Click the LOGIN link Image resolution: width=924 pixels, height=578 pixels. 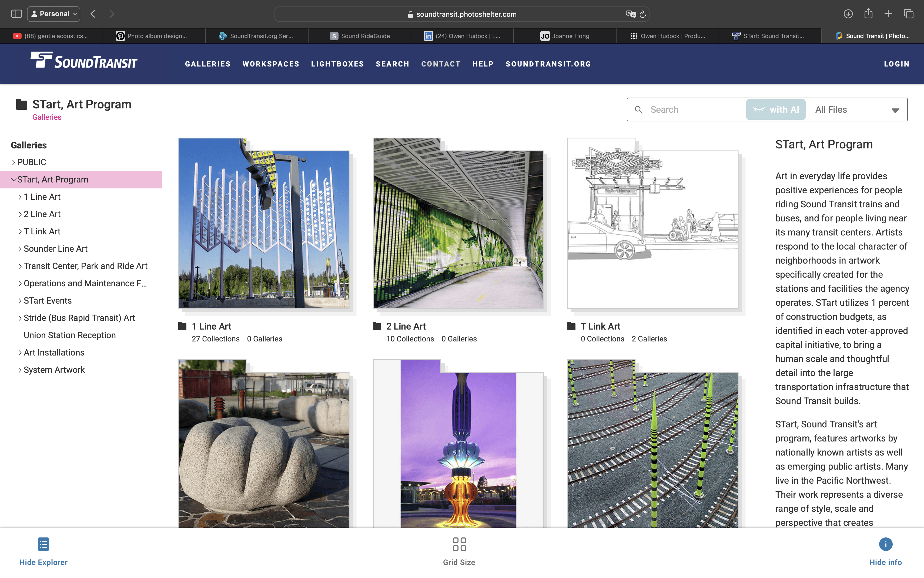coord(896,64)
